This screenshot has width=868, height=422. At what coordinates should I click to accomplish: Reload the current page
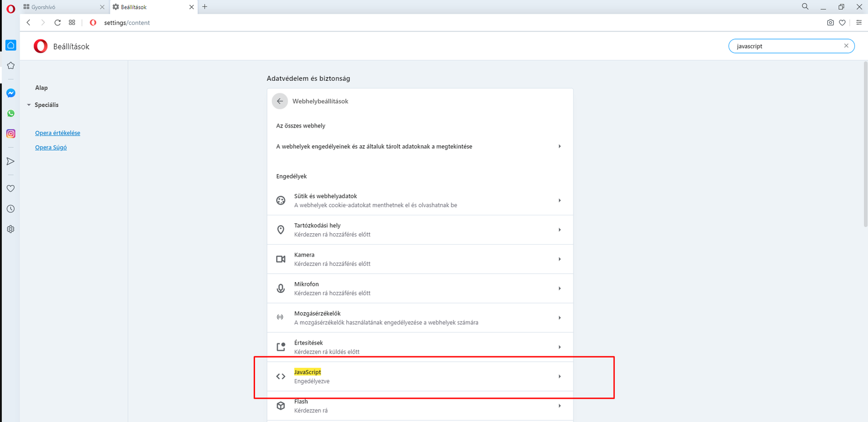pyautogui.click(x=58, y=23)
